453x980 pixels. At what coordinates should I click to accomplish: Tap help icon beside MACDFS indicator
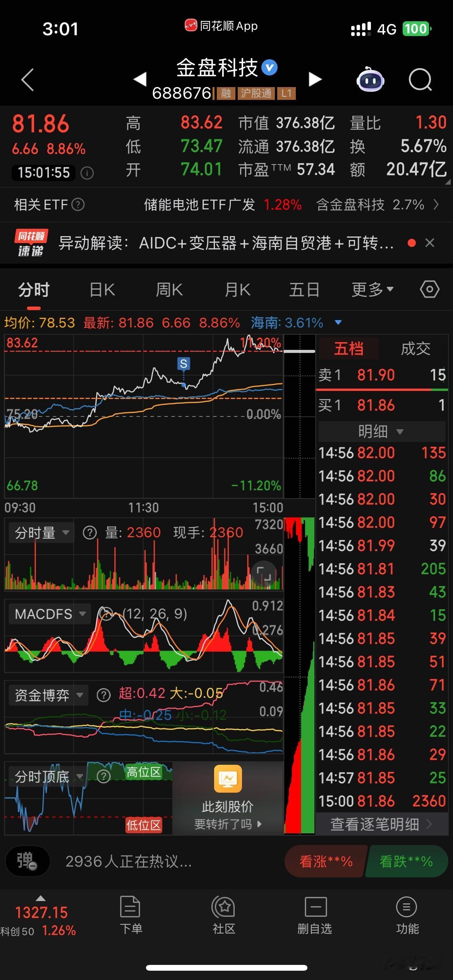[106, 614]
